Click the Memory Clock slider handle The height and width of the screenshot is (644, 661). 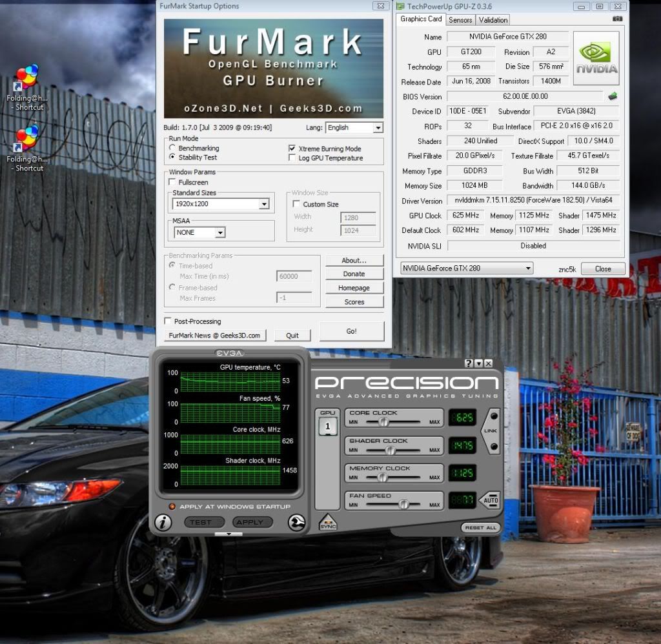tap(382, 478)
